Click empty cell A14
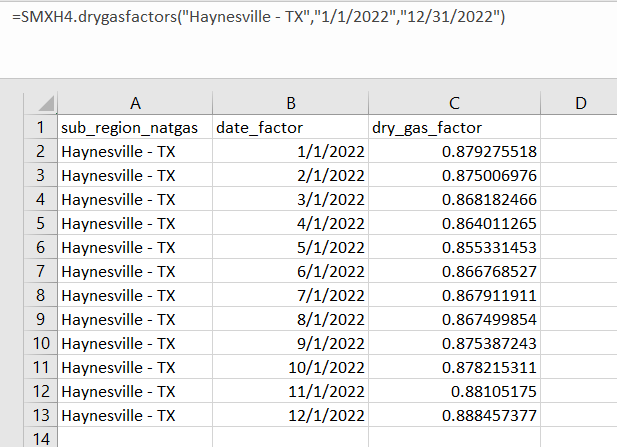Image resolution: width=617 pixels, height=447 pixels. point(135,437)
